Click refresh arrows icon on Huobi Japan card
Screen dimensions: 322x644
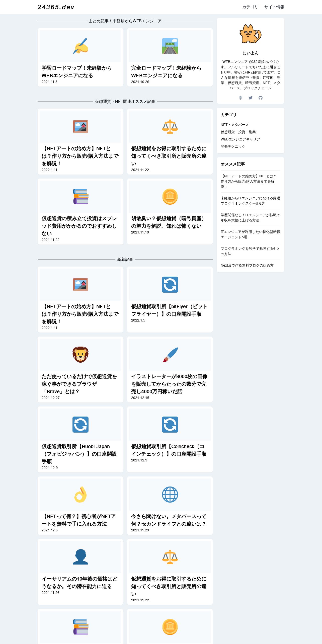pyautogui.click(x=80, y=425)
